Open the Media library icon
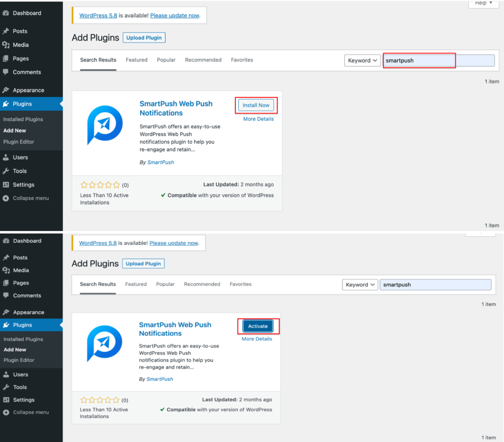The width and height of the screenshot is (504, 442). point(6,44)
